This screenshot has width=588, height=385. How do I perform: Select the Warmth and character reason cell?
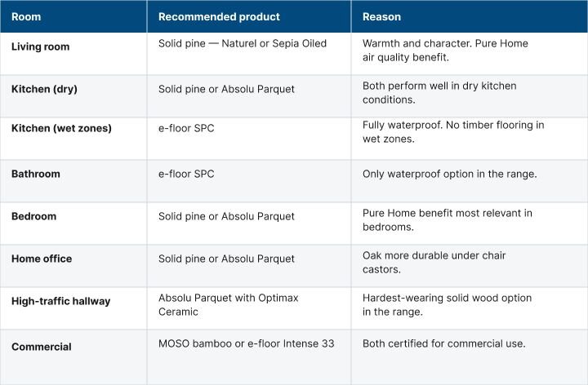tap(445, 50)
